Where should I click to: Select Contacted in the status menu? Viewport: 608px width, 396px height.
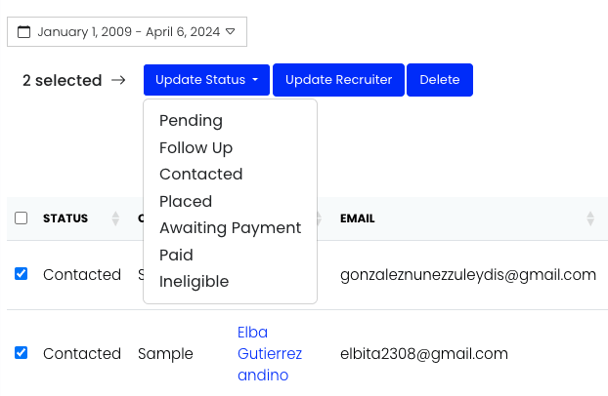201,174
